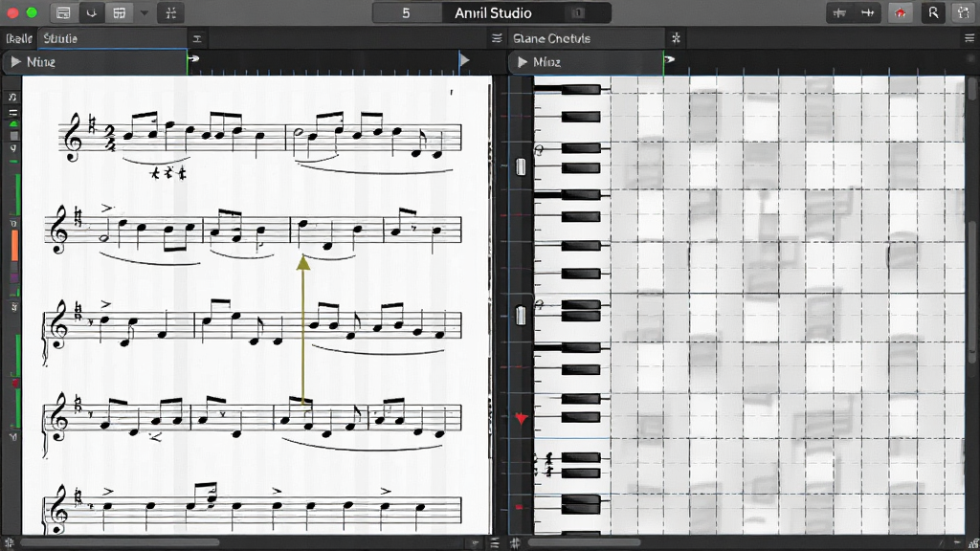Click the score panel's horizontal scrollbar

tap(122, 543)
